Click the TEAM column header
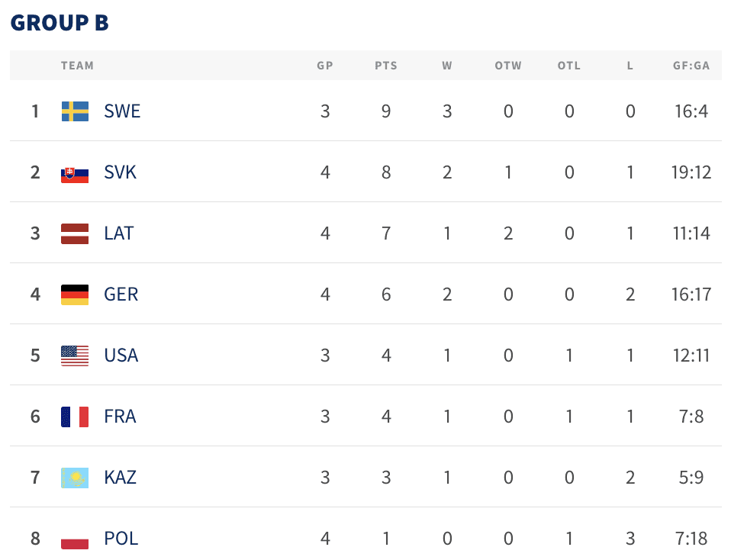 [77, 66]
